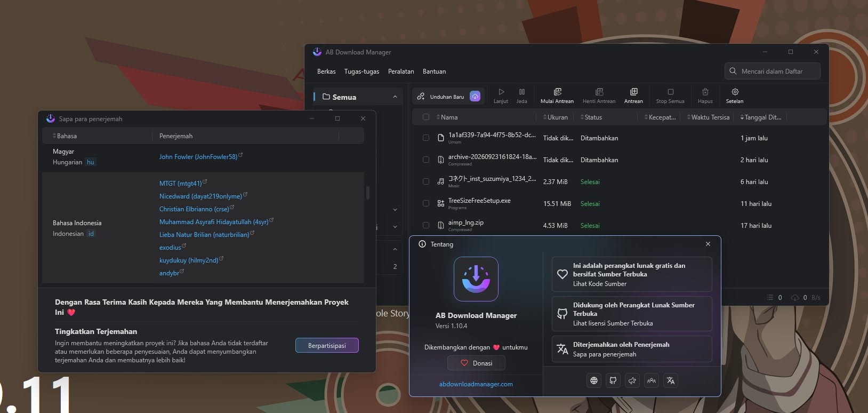Click the translate icon at bottom of Tentang dialog

point(671,380)
